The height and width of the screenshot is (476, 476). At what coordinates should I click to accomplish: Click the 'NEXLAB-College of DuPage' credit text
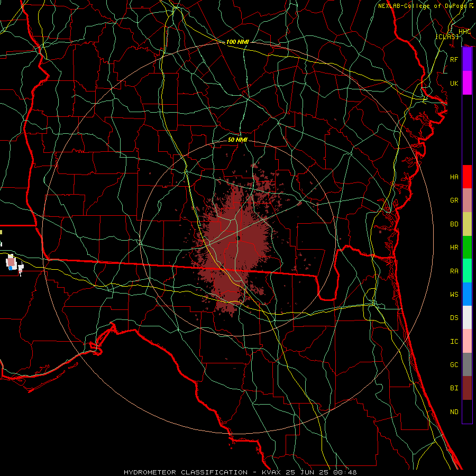(423, 6)
